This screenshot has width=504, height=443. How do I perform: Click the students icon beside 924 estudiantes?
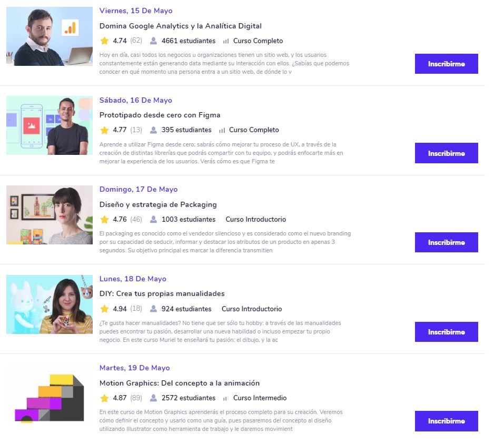(x=154, y=309)
